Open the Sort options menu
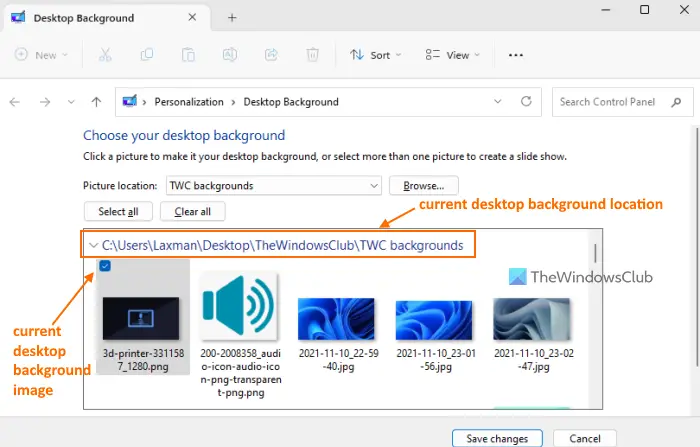Screen dimensions: 700x447 point(375,55)
